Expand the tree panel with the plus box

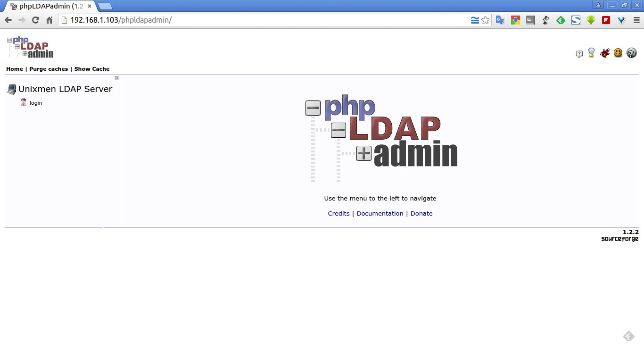pos(117,78)
